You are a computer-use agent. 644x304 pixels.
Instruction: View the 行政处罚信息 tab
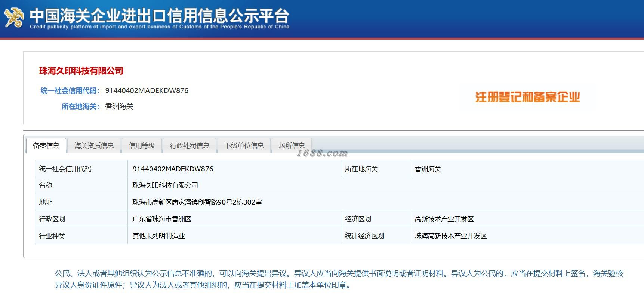click(189, 146)
